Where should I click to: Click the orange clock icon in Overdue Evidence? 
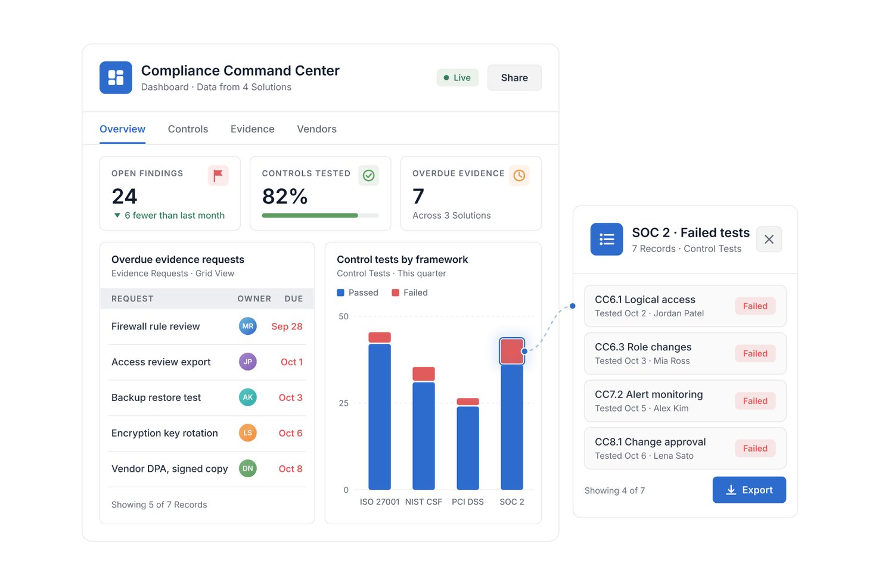click(x=519, y=175)
